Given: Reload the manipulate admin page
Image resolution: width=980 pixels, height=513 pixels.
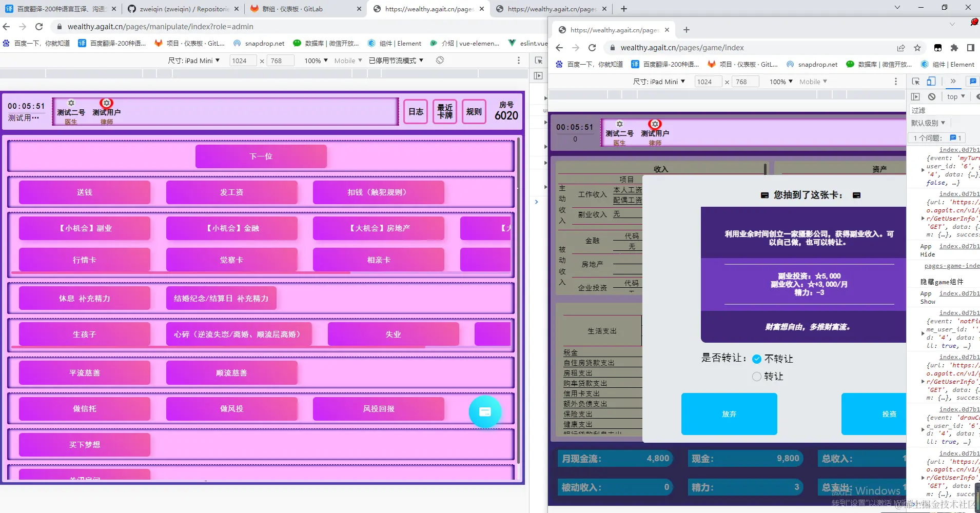Looking at the screenshot, I should 39,27.
